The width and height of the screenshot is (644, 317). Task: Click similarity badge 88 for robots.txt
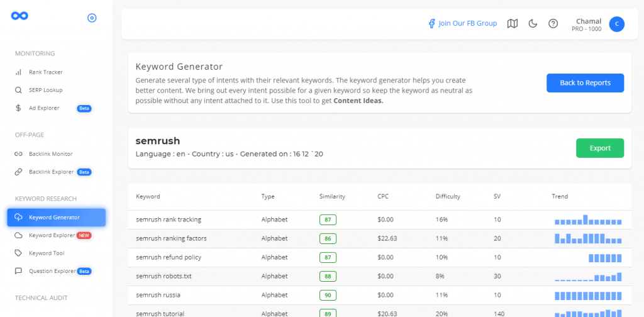pyautogui.click(x=328, y=276)
